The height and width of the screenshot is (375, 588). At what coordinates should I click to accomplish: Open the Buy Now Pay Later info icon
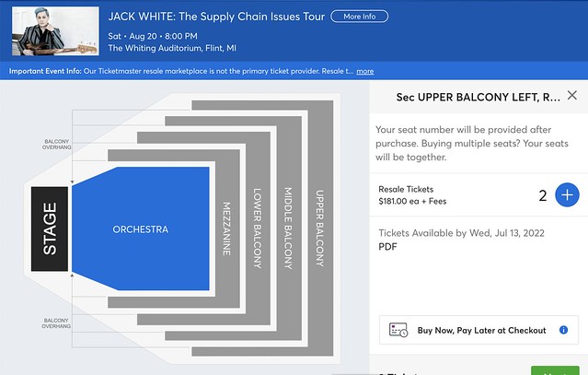563,330
